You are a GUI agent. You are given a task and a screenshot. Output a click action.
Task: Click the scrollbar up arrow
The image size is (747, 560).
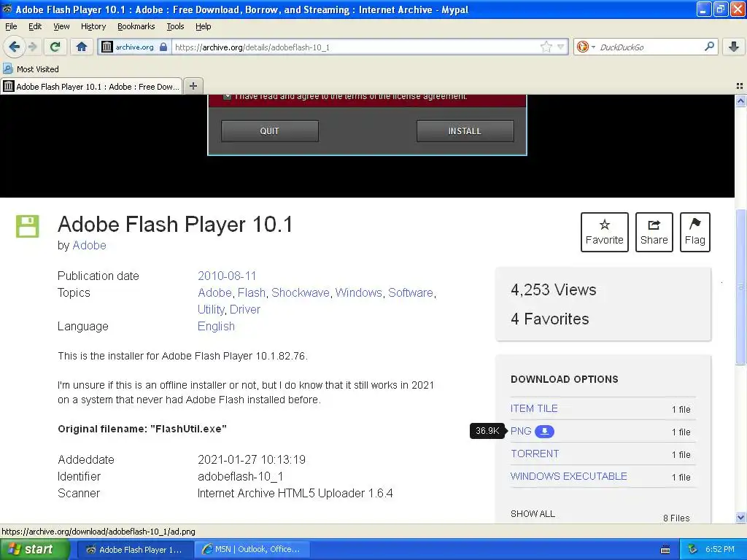tap(740, 101)
